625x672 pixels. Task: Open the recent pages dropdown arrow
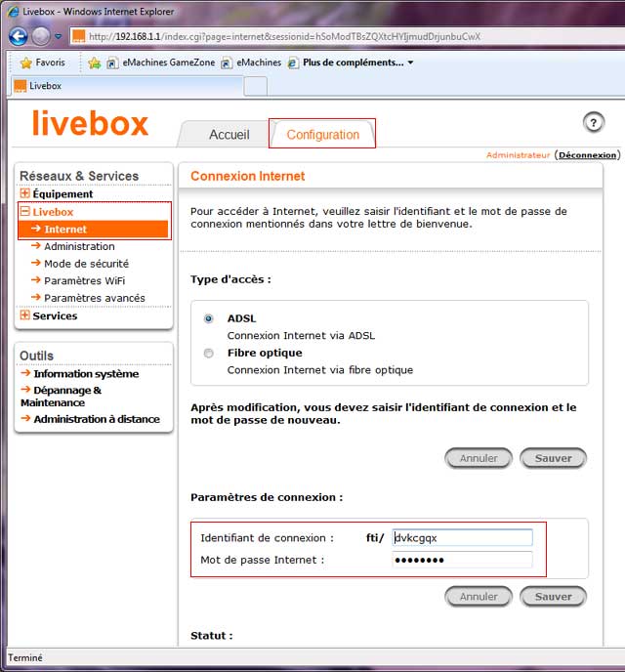click(x=59, y=36)
